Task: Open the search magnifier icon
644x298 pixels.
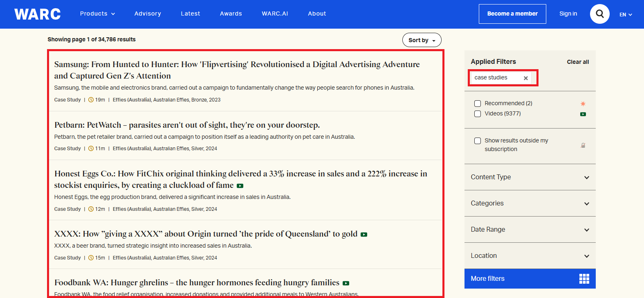Action: point(599,14)
